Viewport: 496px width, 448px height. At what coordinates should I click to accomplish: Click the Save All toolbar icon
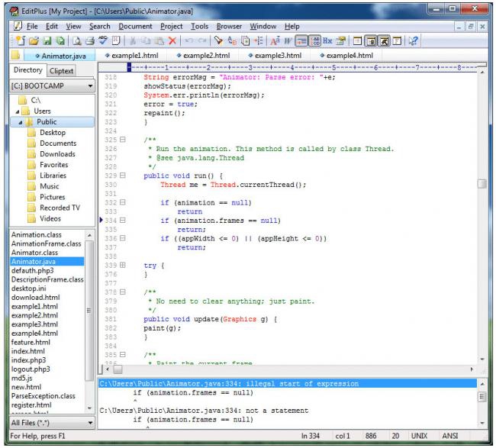tap(60, 40)
